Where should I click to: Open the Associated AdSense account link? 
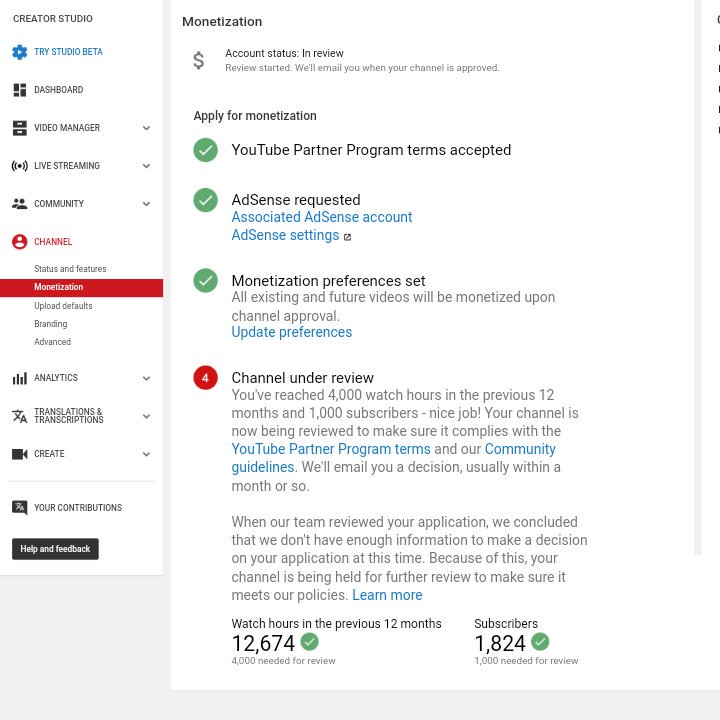click(x=321, y=217)
